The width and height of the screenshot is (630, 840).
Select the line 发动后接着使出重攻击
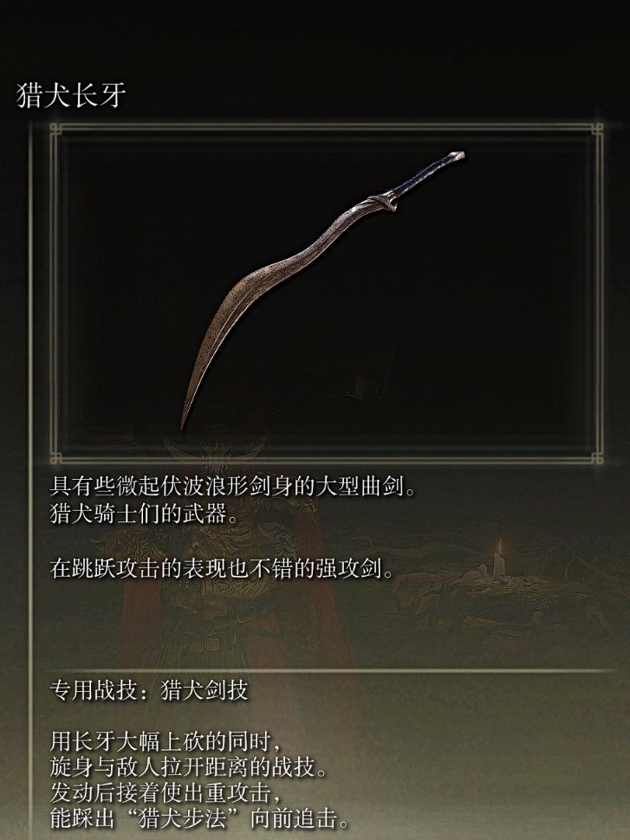pos(166,792)
